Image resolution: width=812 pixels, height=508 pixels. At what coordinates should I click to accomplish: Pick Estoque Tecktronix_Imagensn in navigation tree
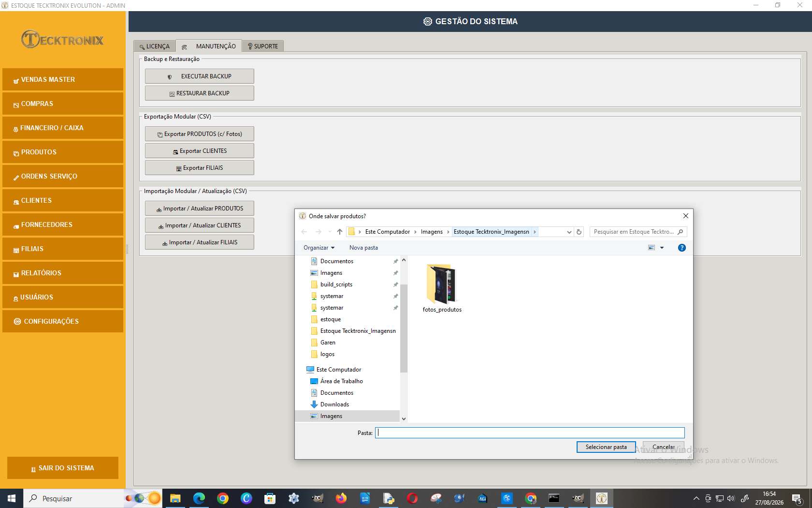(358, 331)
